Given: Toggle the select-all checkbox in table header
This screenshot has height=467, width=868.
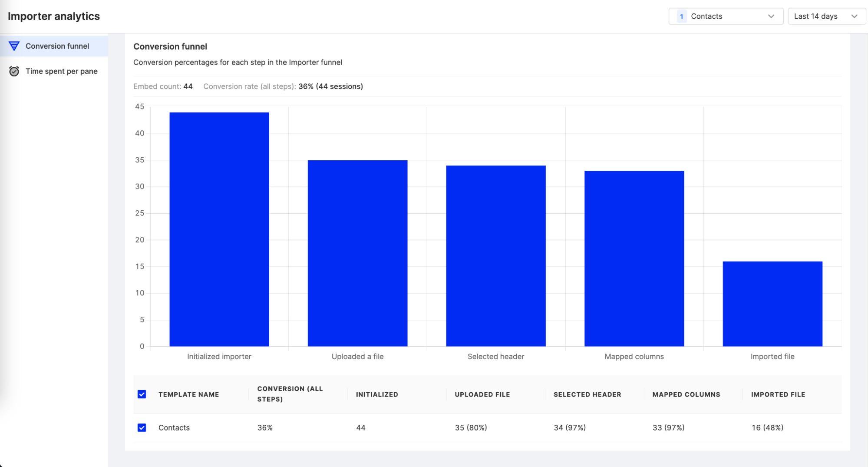Looking at the screenshot, I should (142, 394).
